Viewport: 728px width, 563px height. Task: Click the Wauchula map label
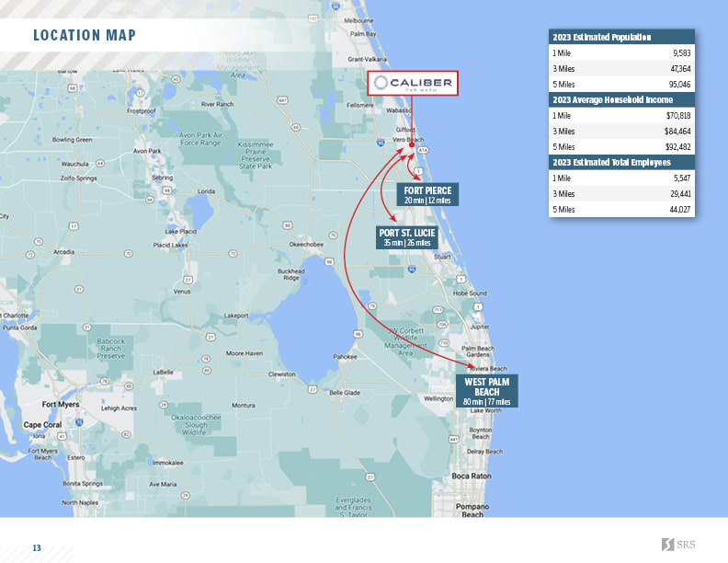[74, 164]
